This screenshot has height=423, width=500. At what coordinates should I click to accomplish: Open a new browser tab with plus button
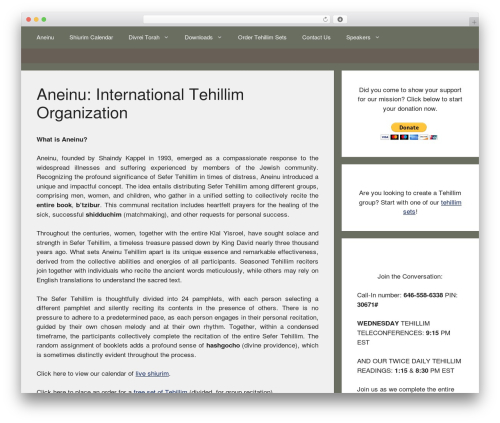point(474,22)
